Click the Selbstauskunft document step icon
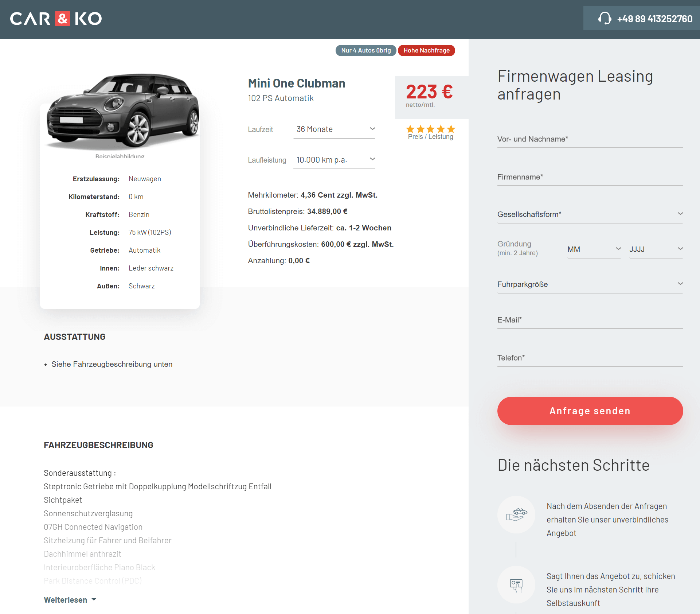 pos(516,585)
